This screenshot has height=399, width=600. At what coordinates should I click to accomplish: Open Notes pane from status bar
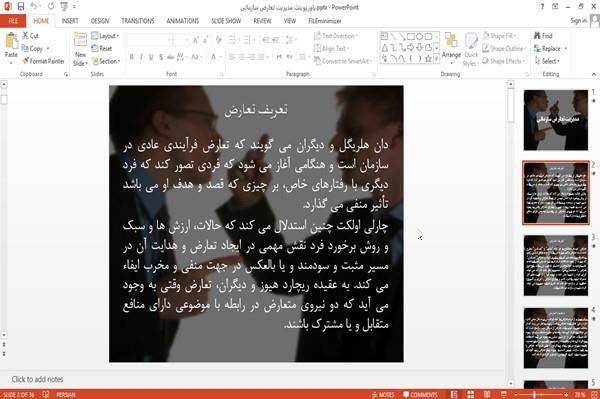pyautogui.click(x=383, y=395)
